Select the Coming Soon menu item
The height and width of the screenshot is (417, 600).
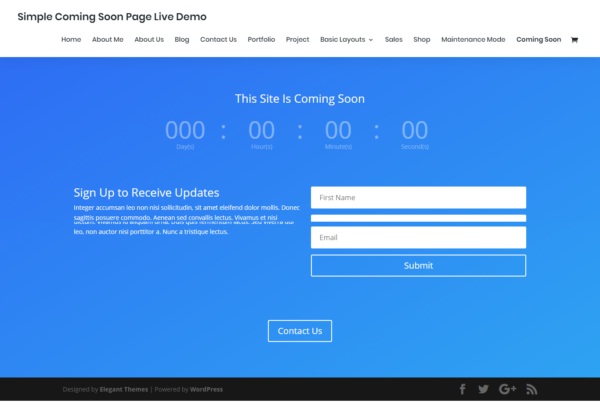click(x=538, y=39)
